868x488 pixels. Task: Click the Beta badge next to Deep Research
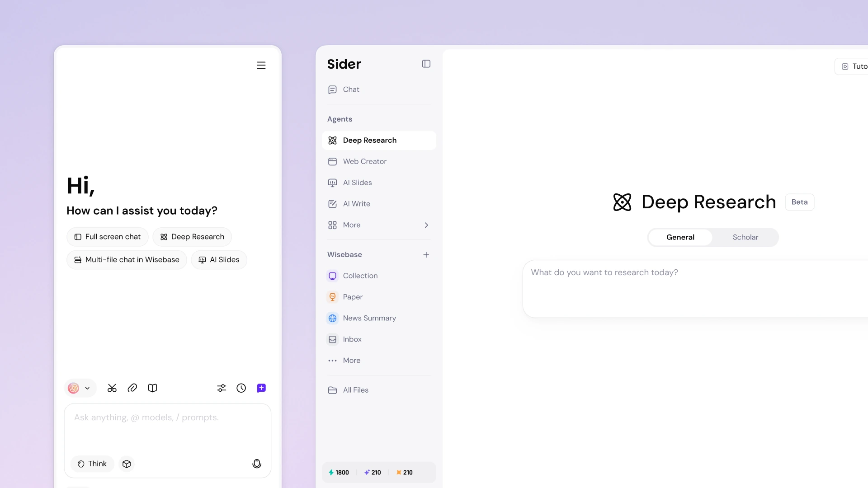pos(799,202)
